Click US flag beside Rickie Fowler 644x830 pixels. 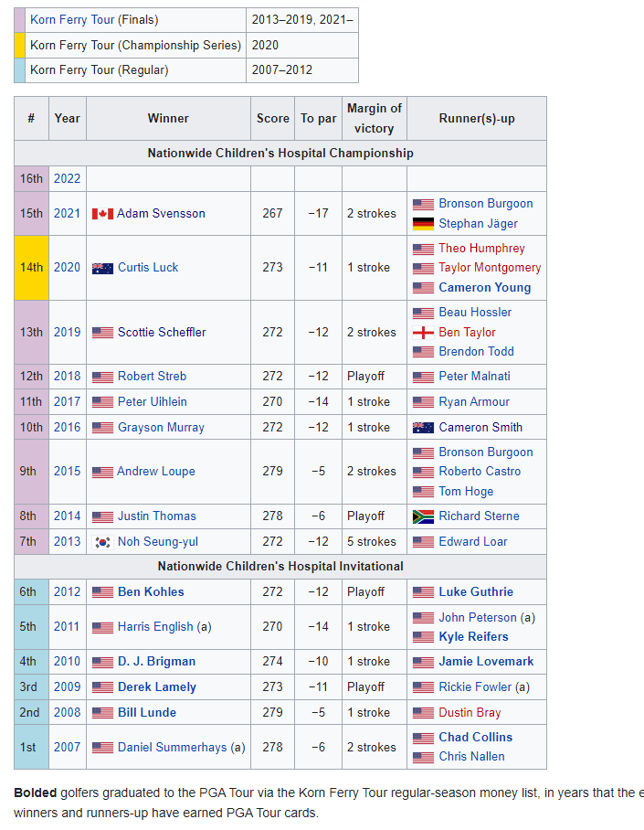[423, 687]
